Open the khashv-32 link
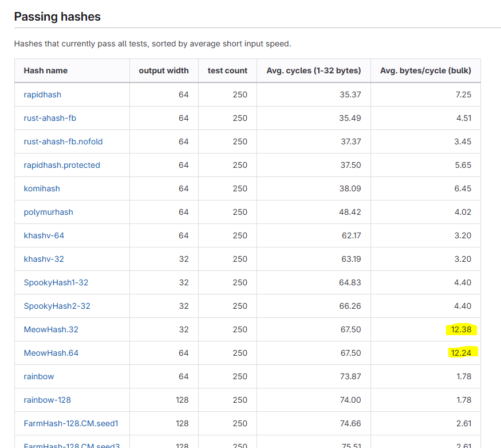The width and height of the screenshot is (501, 448). tap(44, 259)
